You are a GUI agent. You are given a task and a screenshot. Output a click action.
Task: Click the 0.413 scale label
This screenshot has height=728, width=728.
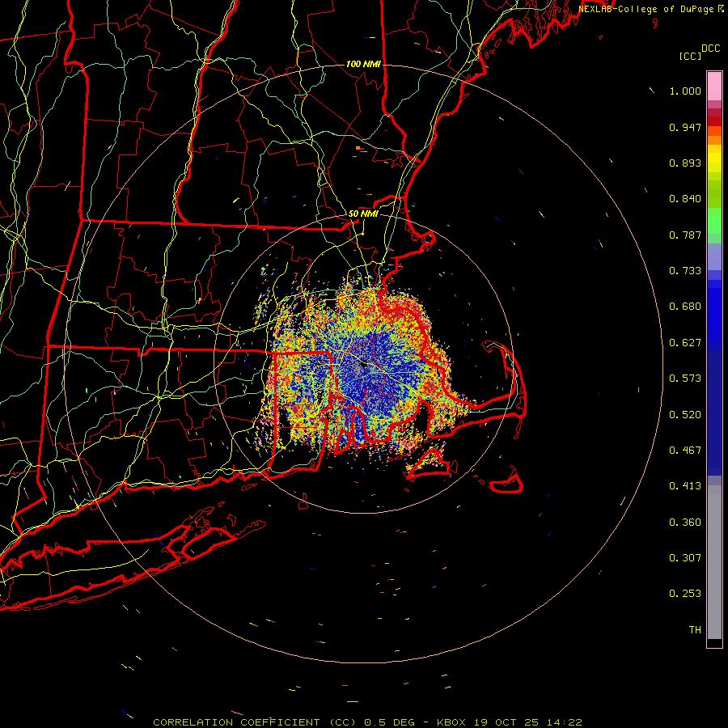(x=685, y=486)
